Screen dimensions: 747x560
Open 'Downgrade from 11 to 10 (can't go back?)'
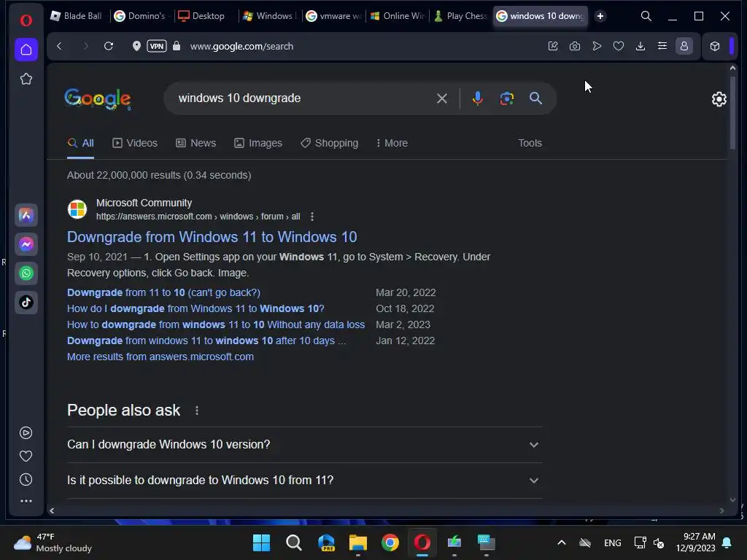(163, 292)
